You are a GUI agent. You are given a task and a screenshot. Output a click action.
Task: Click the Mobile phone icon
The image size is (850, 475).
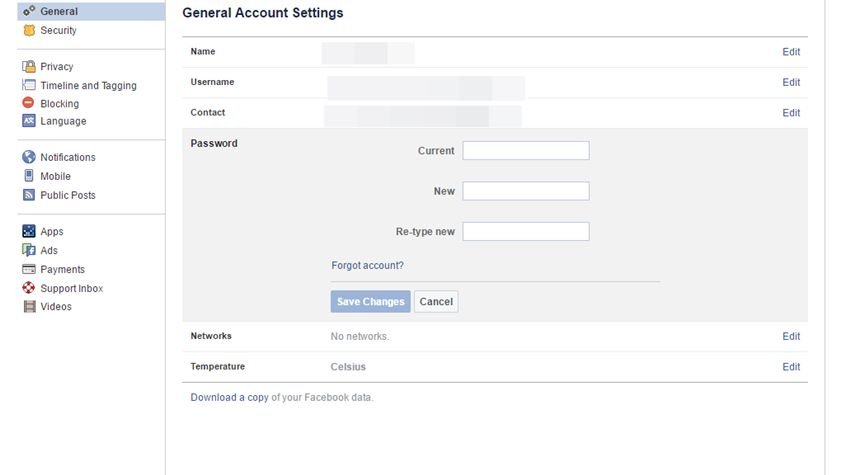tap(29, 176)
